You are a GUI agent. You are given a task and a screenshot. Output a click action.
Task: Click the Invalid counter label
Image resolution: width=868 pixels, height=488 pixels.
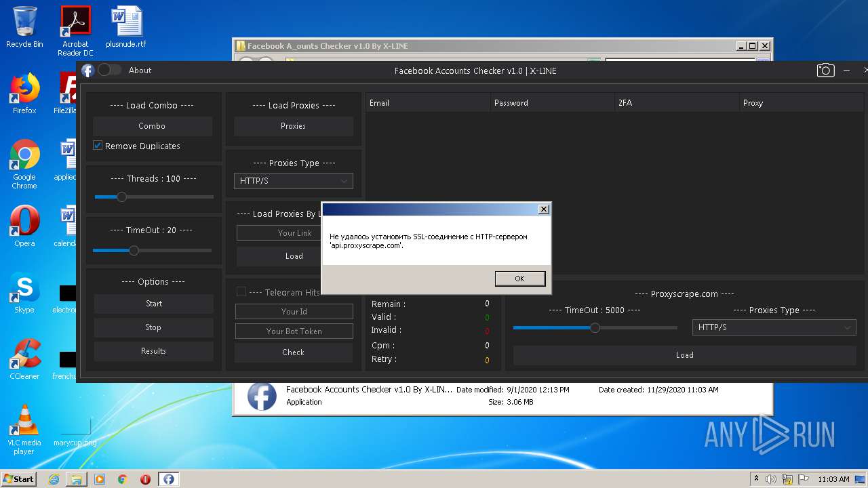pyautogui.click(x=387, y=330)
